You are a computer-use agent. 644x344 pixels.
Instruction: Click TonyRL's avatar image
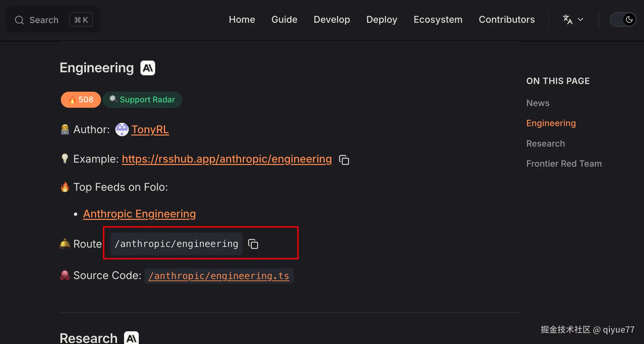pyautogui.click(x=122, y=130)
